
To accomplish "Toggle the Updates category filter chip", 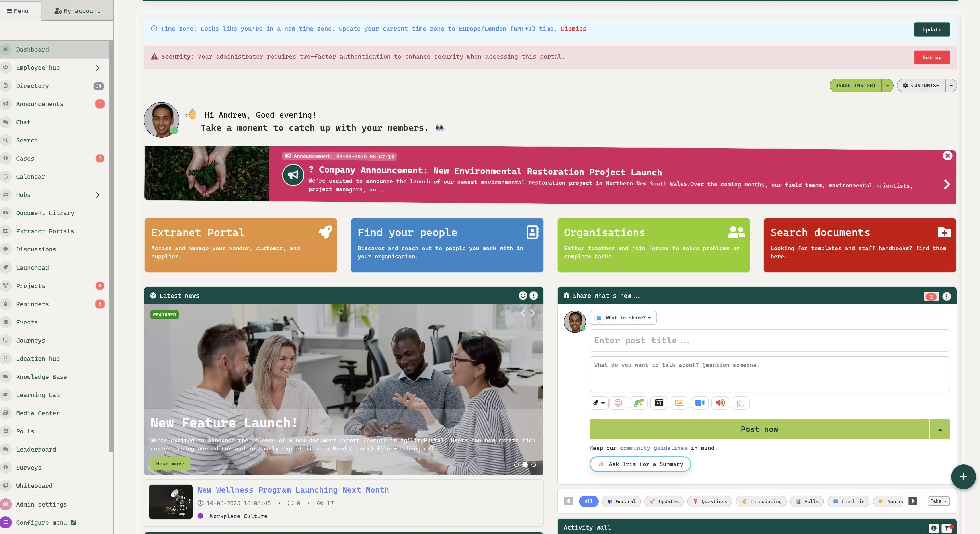I will coord(664,501).
